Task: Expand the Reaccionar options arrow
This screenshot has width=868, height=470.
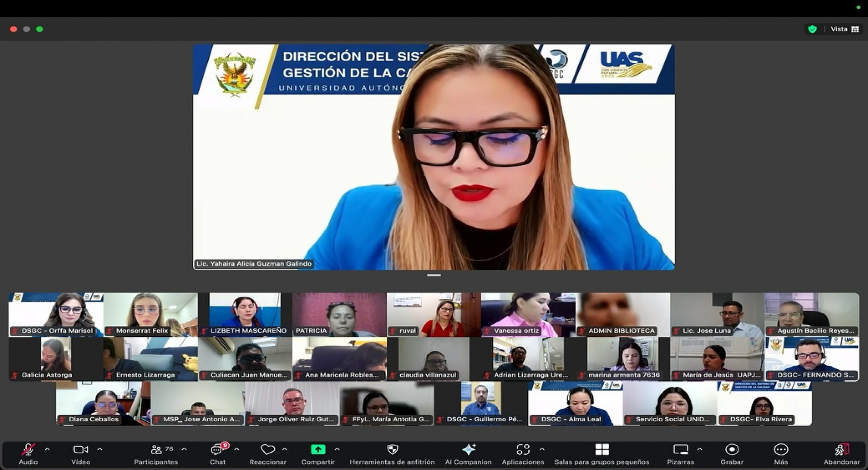Action: tap(285, 449)
